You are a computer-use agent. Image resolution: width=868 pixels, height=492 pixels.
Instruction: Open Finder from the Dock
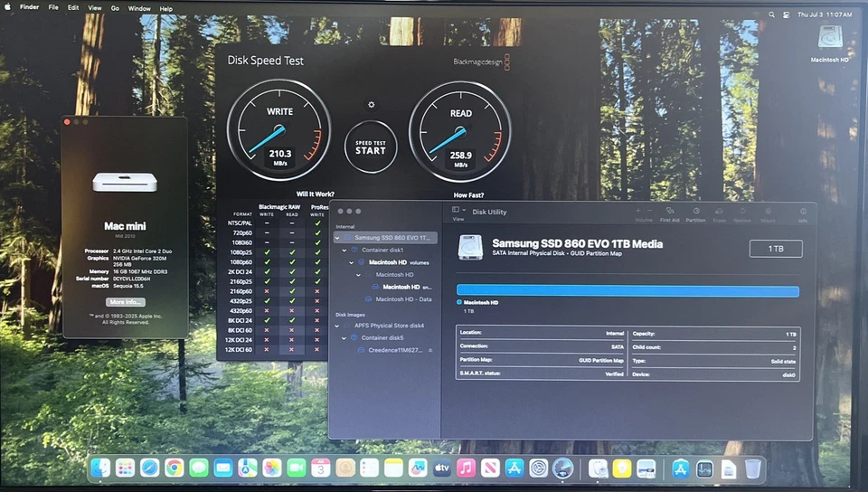click(100, 468)
